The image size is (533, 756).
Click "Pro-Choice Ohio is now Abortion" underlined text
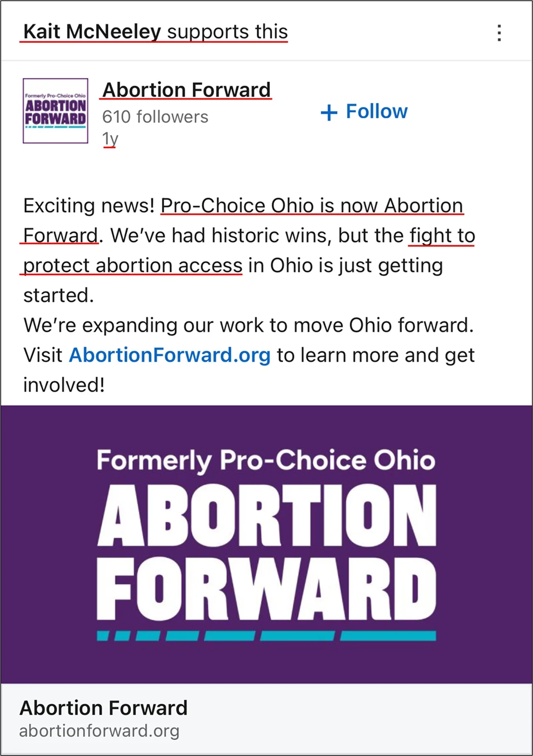click(312, 206)
